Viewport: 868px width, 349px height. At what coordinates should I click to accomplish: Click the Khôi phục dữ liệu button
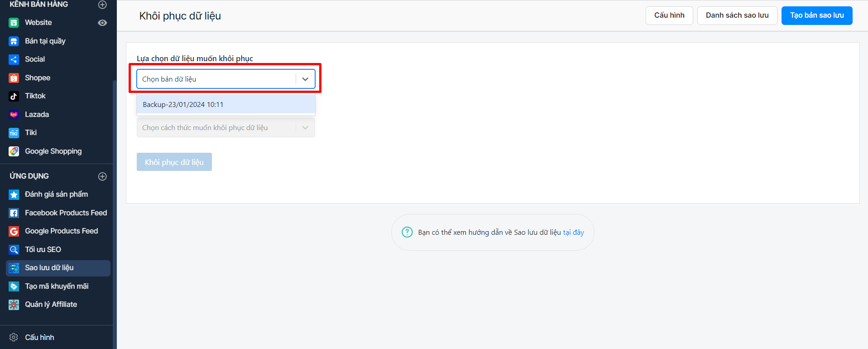click(174, 162)
